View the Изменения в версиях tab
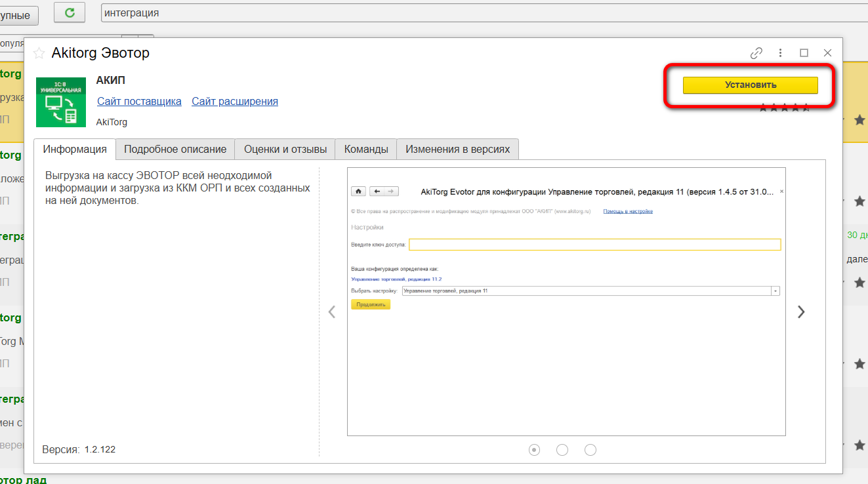868x484 pixels. (458, 150)
